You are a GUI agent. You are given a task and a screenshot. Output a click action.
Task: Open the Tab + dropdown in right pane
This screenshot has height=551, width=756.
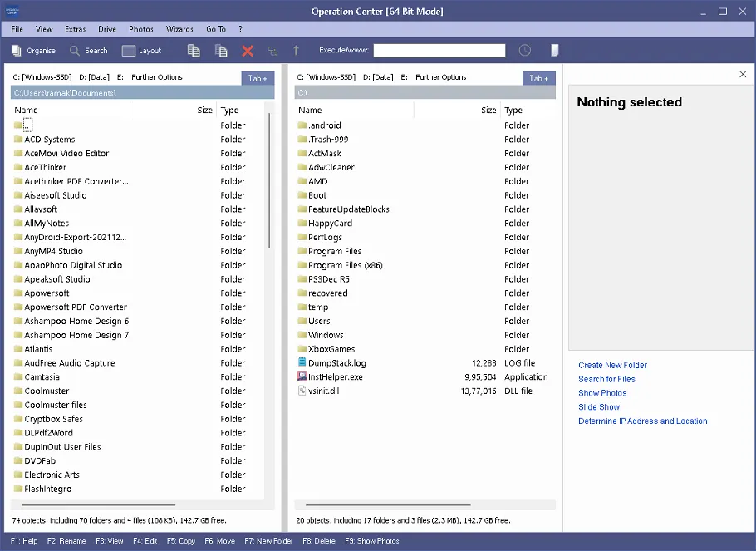(x=538, y=78)
